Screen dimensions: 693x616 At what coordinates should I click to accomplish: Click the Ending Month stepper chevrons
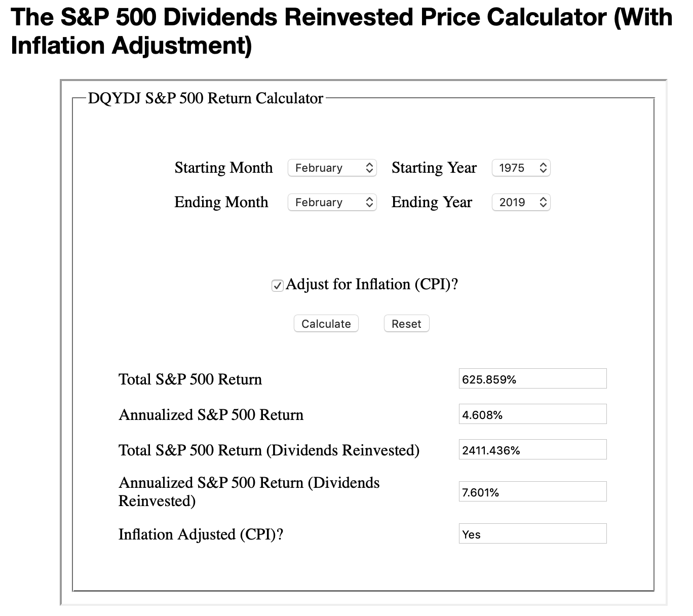(369, 202)
